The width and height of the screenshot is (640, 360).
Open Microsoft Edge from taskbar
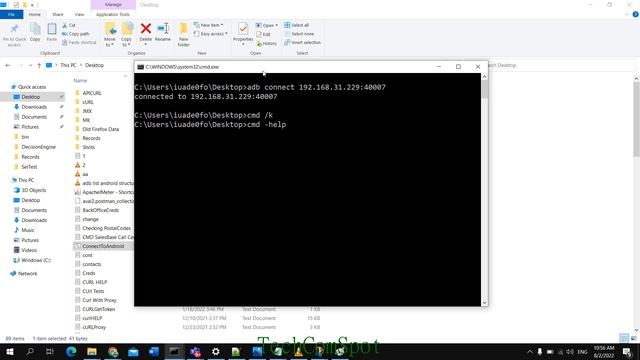tap(71, 351)
